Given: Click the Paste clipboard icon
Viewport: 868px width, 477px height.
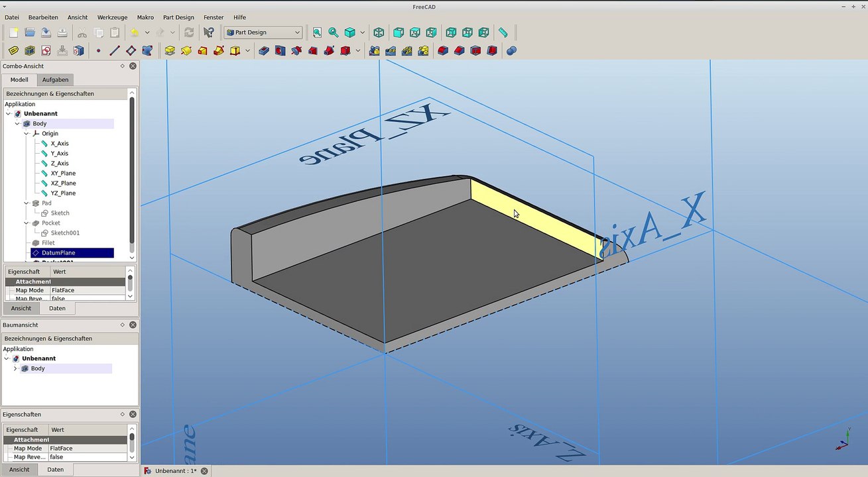Looking at the screenshot, I should 115,32.
